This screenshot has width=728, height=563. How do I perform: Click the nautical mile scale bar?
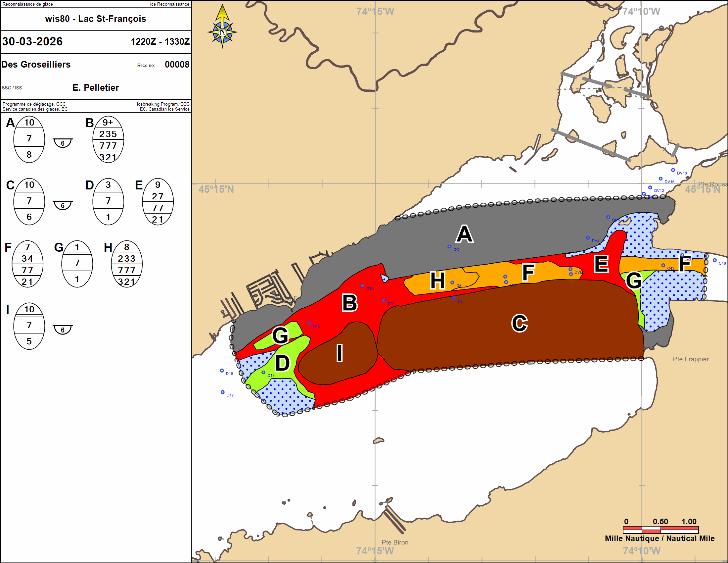[660, 530]
